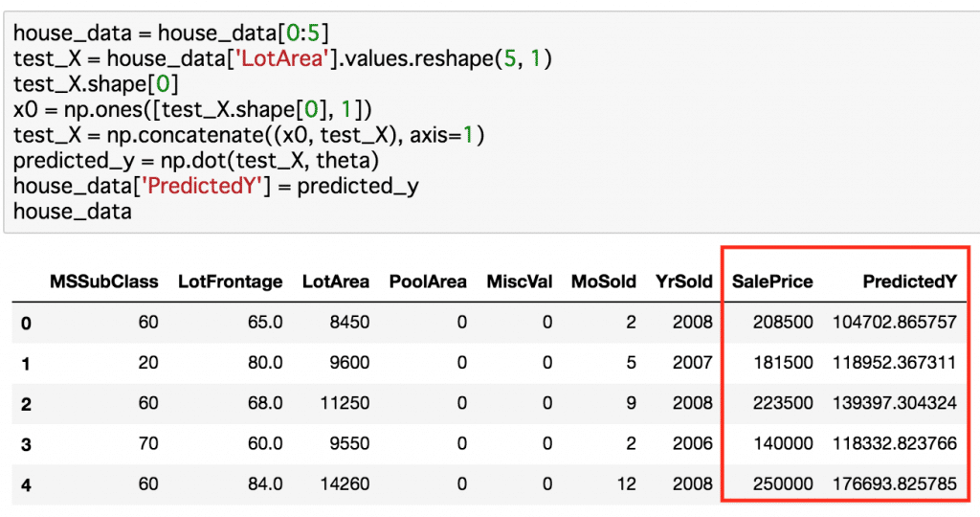
Task: Click the np.concatenate code line
Action: [249, 135]
